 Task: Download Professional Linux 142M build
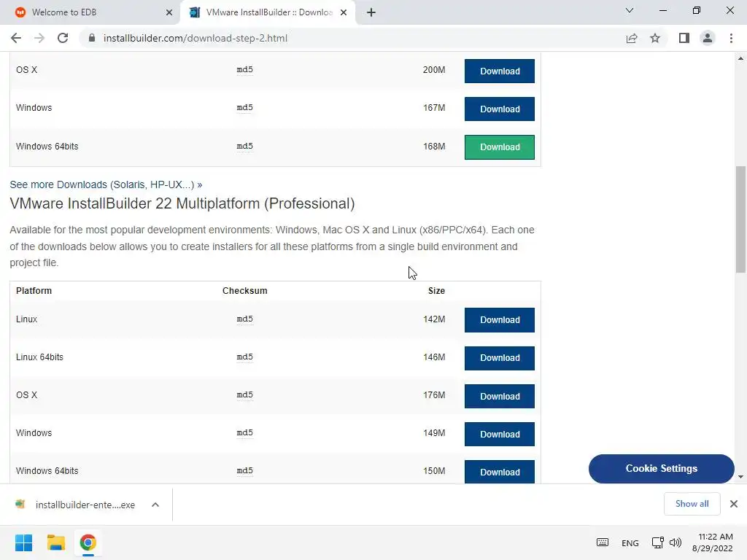[x=499, y=320]
